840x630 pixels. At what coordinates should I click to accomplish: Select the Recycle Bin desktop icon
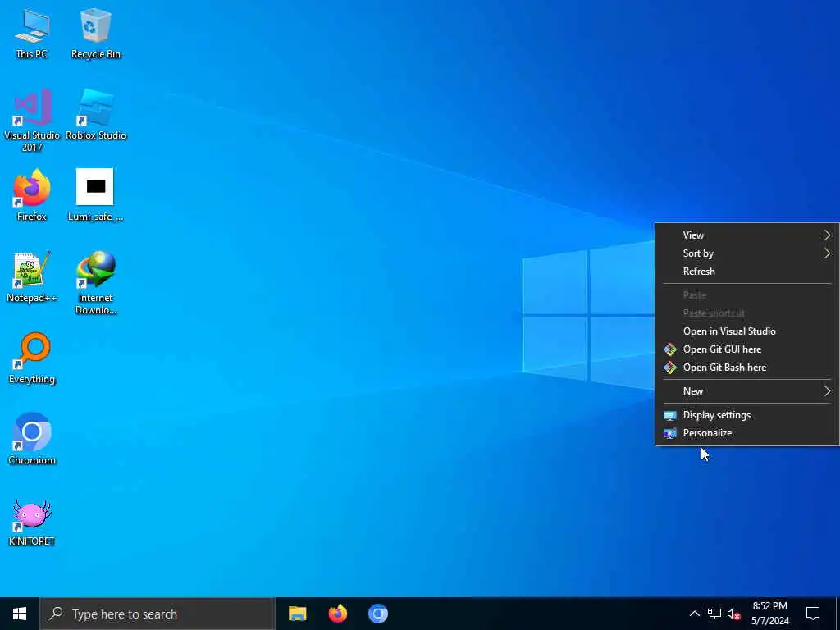tap(96, 33)
